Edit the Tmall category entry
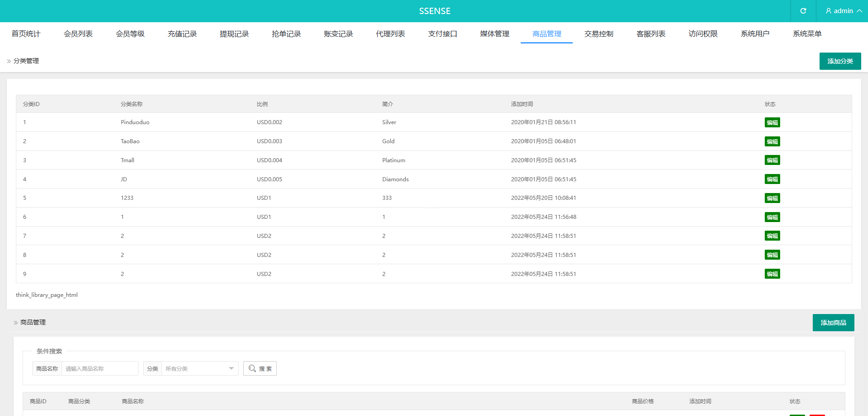The width and height of the screenshot is (868, 416). coord(772,160)
